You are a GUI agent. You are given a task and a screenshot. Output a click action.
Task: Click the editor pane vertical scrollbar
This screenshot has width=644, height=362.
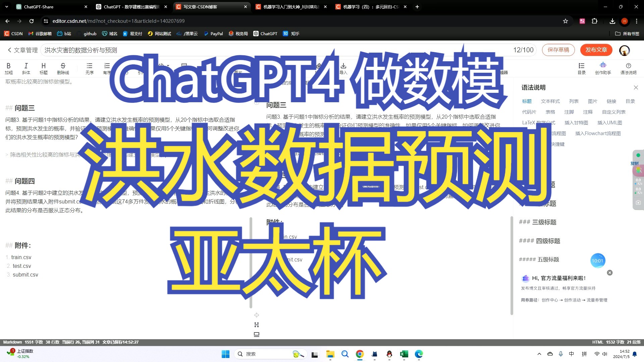pos(251,262)
